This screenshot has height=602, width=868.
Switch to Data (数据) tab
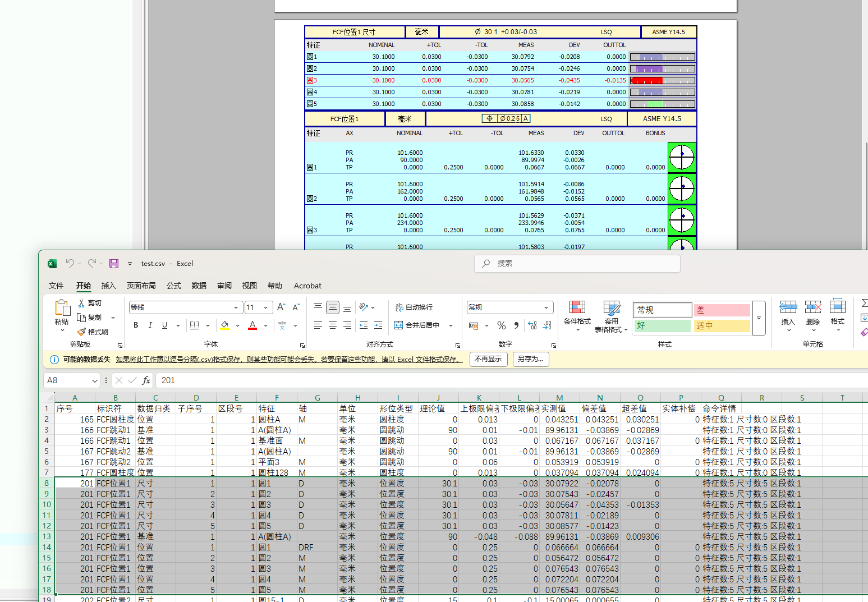click(199, 286)
